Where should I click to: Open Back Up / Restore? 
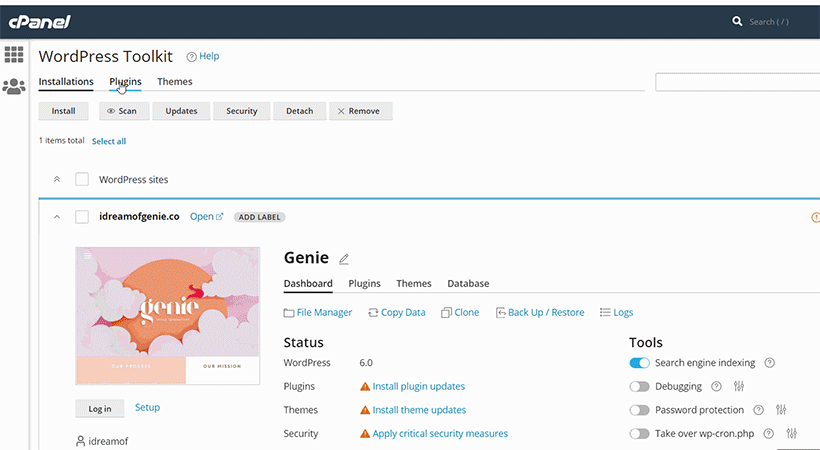[540, 312]
